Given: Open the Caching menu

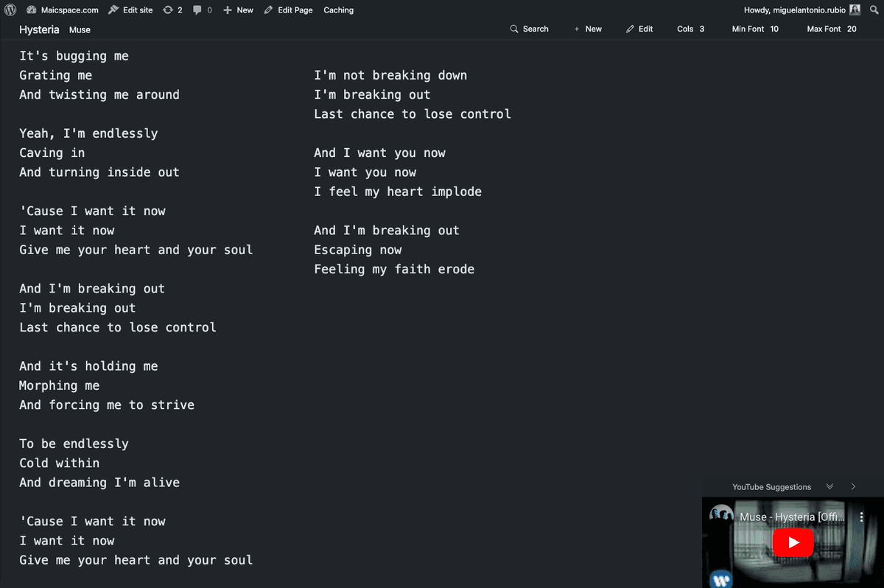Looking at the screenshot, I should 338,10.
